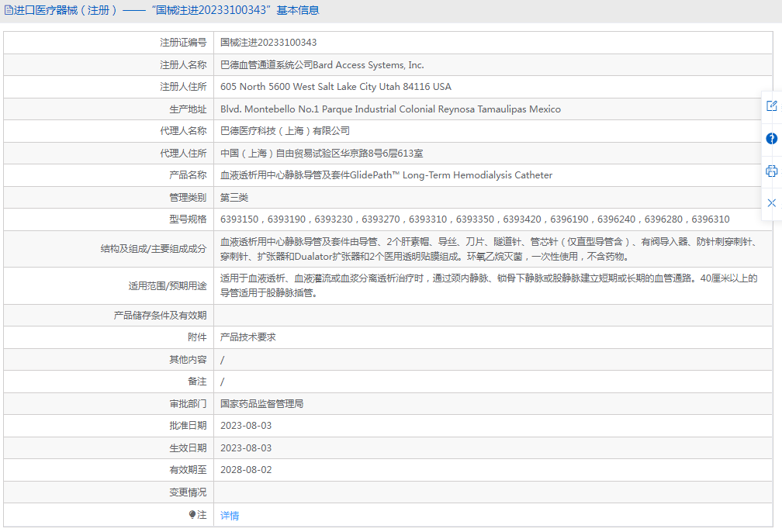This screenshot has height=532, width=782.
Task: Click approval department 国家药品监督管理局
Action: tap(262, 403)
